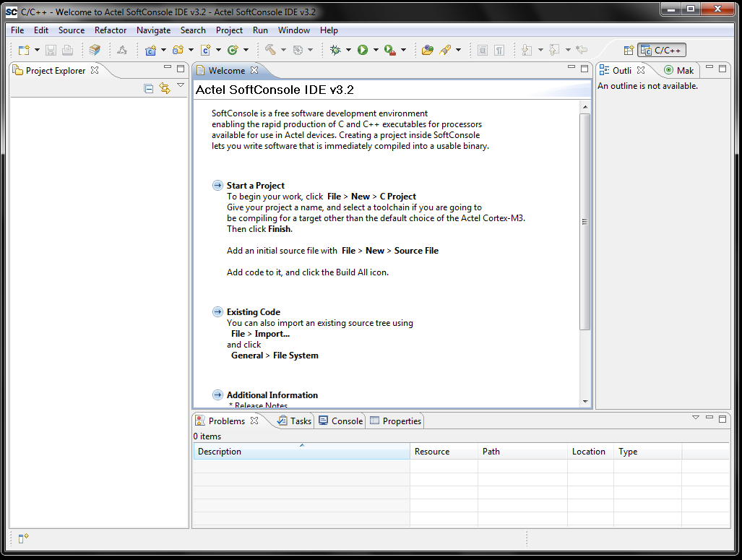Screen dimensions: 742x560
Task: Switch to the Tasks tab
Action: 294,421
